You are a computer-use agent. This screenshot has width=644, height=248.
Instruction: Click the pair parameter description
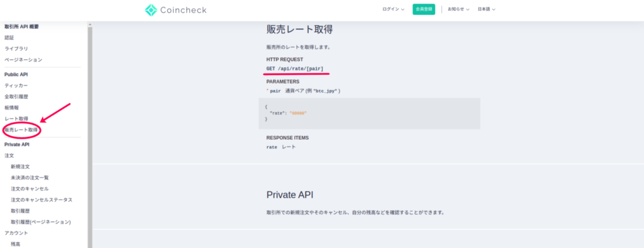point(304,91)
